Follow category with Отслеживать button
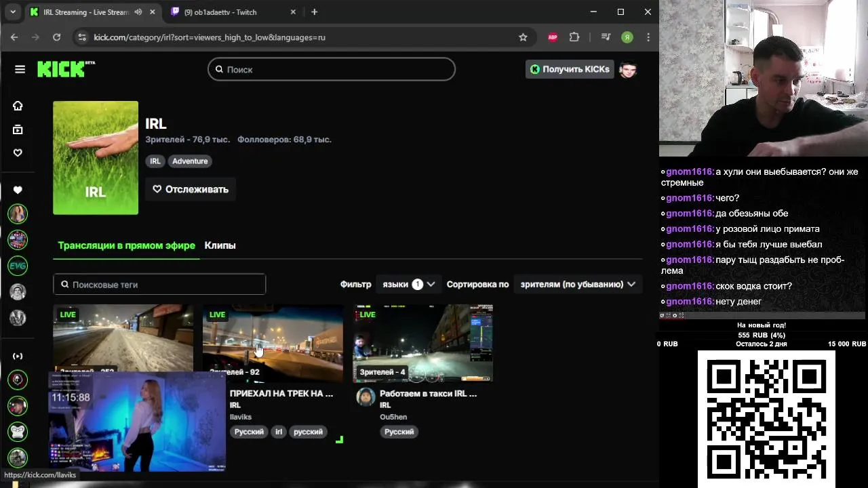868x488 pixels. click(191, 189)
